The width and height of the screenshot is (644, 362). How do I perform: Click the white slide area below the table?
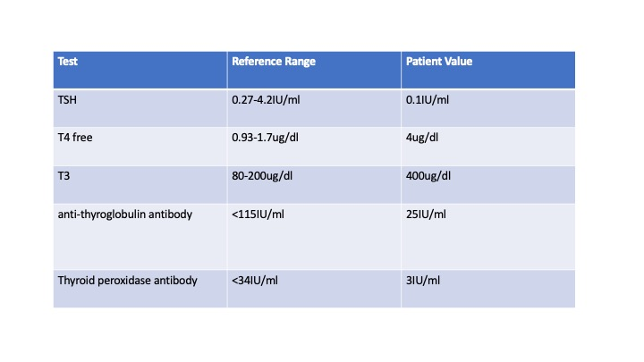[x=322, y=335]
